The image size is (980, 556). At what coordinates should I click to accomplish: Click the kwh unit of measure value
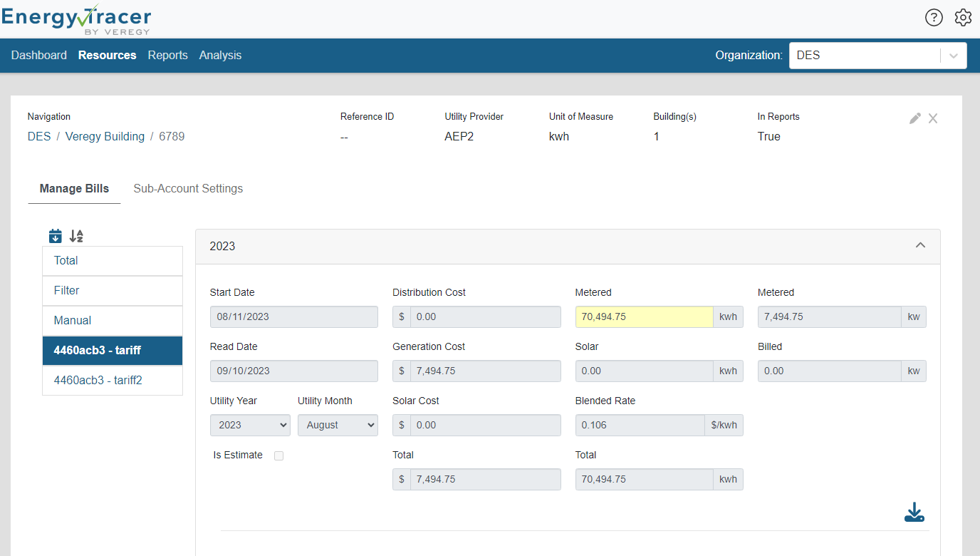[x=559, y=136]
